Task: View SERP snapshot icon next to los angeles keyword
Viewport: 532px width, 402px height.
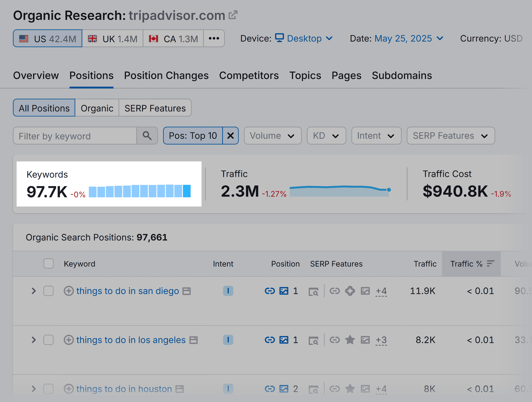Action: coord(193,340)
